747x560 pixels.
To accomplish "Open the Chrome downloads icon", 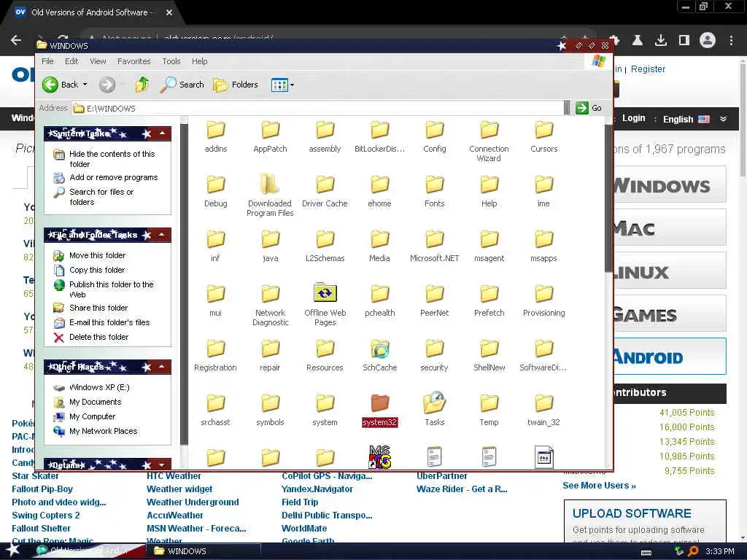I will click(x=661, y=41).
